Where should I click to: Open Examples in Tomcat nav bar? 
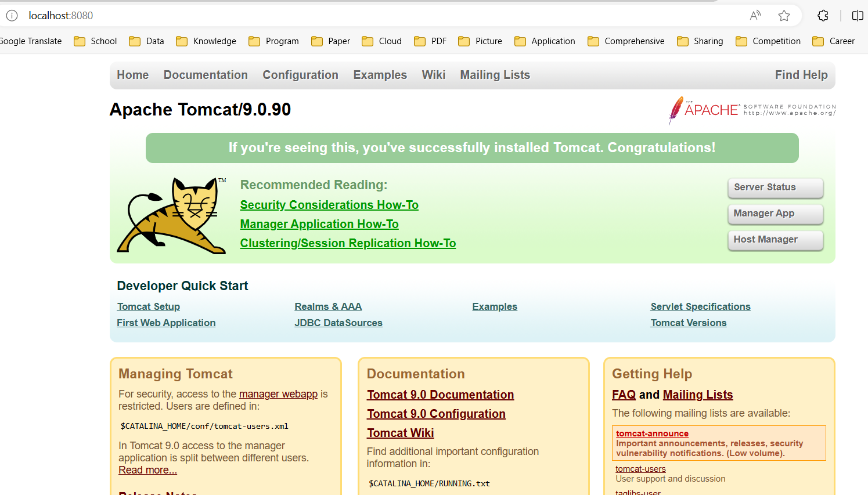coord(380,75)
